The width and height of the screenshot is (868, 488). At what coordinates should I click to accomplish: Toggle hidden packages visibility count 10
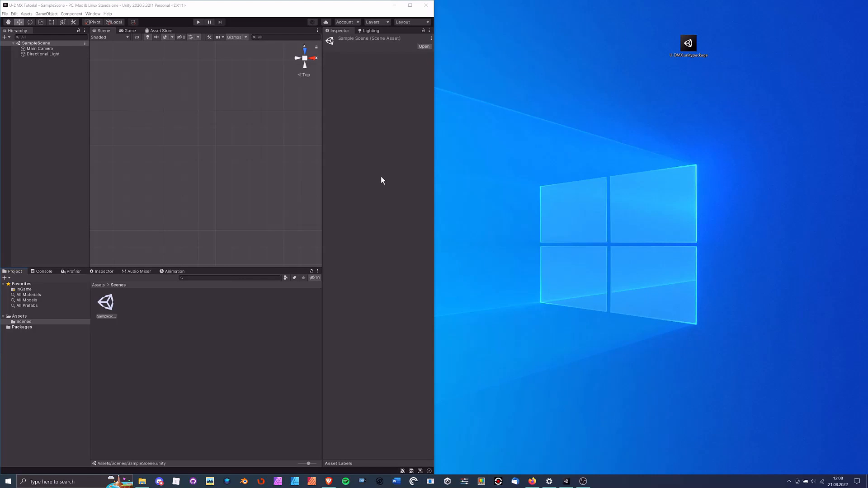(x=315, y=278)
